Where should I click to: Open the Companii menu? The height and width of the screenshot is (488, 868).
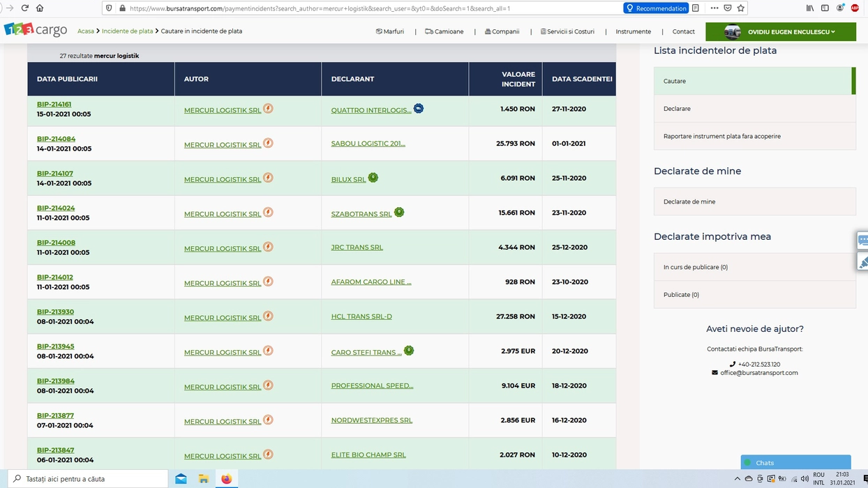[x=502, y=31]
